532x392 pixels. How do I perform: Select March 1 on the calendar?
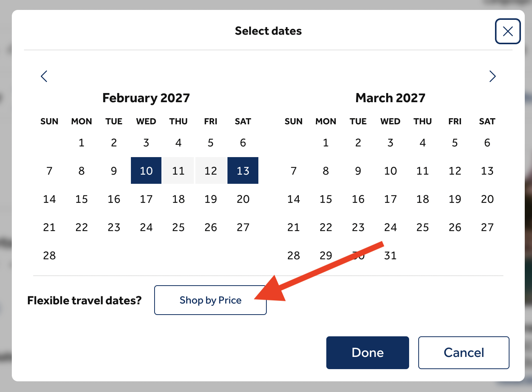coord(326,143)
